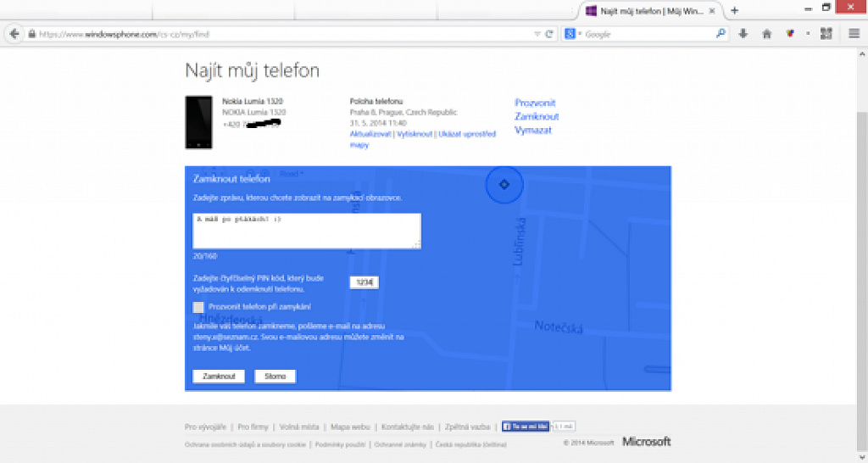Open the Zpětná vazba footer link
Image resolution: width=868 pixels, height=463 pixels.
(x=467, y=427)
